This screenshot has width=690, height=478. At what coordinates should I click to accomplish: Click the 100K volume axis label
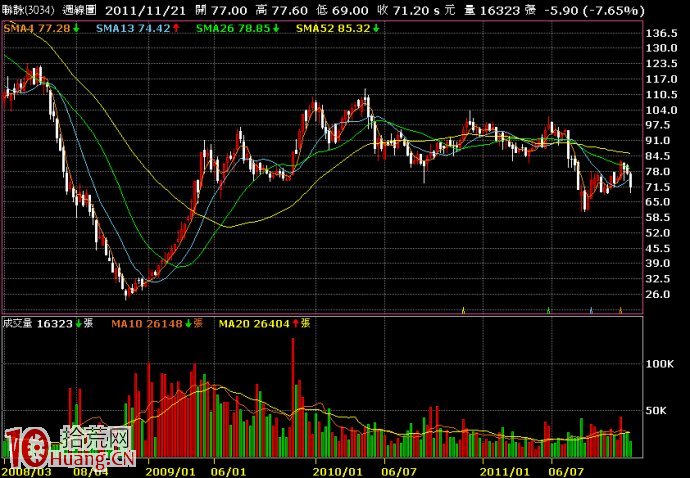(x=660, y=364)
